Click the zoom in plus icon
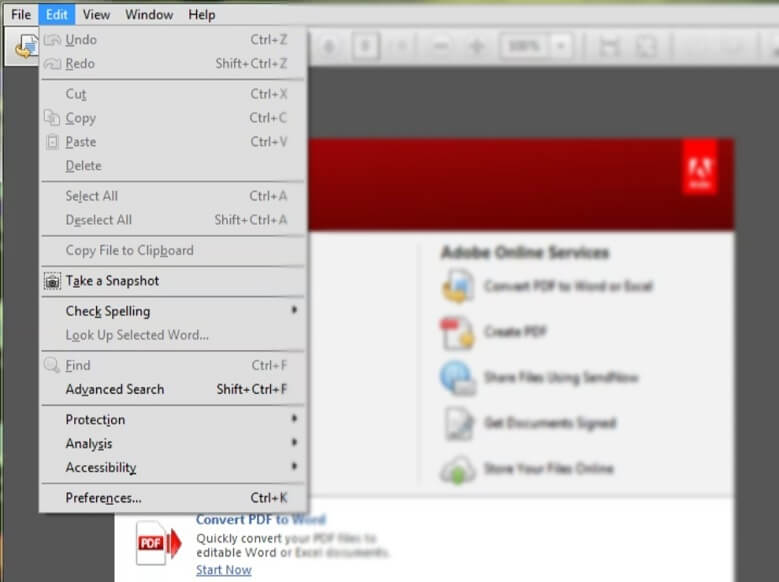The height and width of the screenshot is (582, 779). [x=477, y=47]
